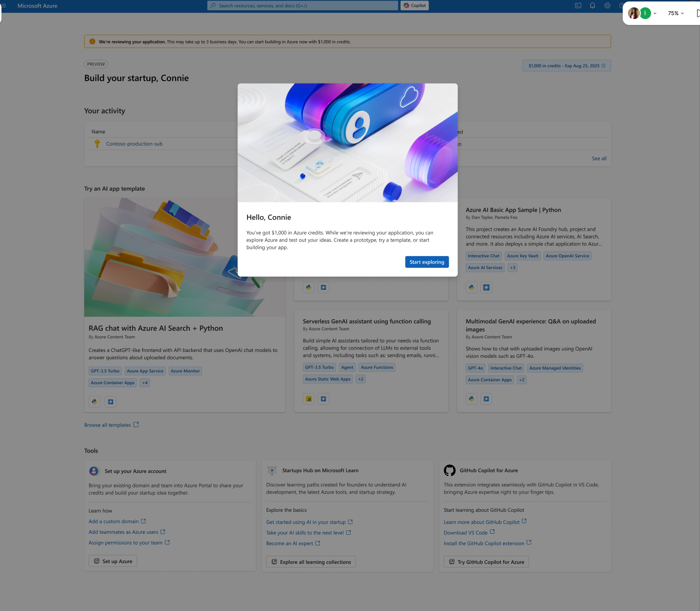Click the Azure deploy icon under the welcome dialog card

pos(323,287)
